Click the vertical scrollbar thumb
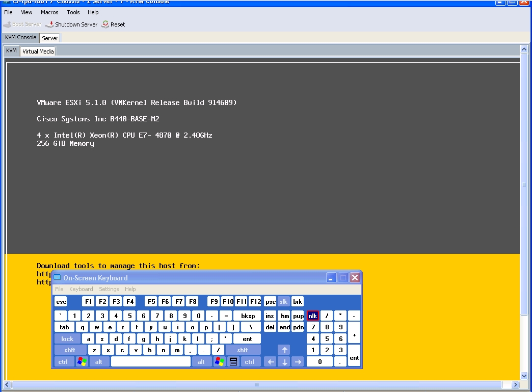The width and height of the screenshot is (532, 392). pyautogui.click(x=524, y=185)
